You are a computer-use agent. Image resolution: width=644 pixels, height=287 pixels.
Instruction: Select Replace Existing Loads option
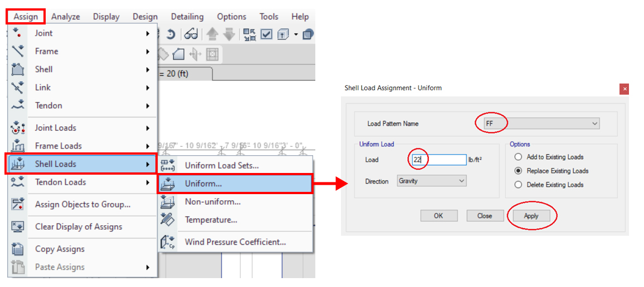pos(552,171)
